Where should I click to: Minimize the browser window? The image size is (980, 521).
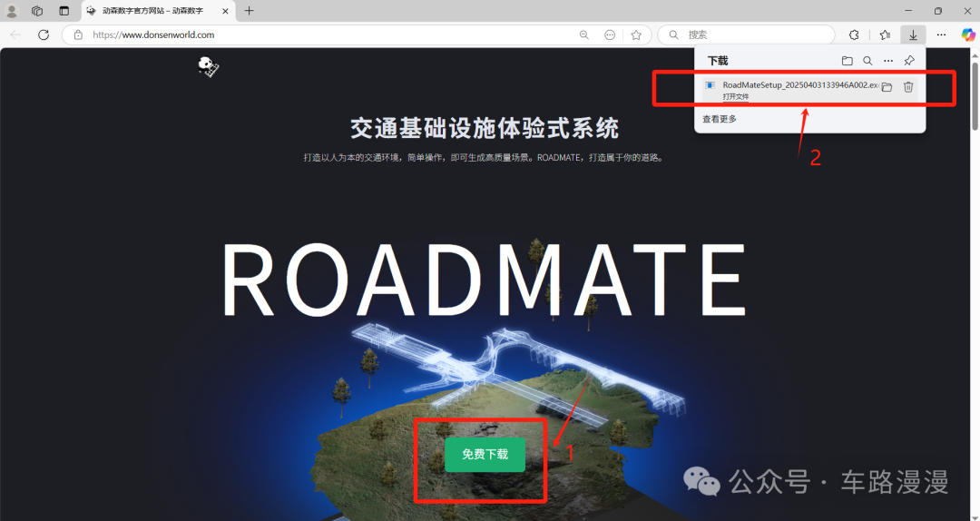point(908,11)
